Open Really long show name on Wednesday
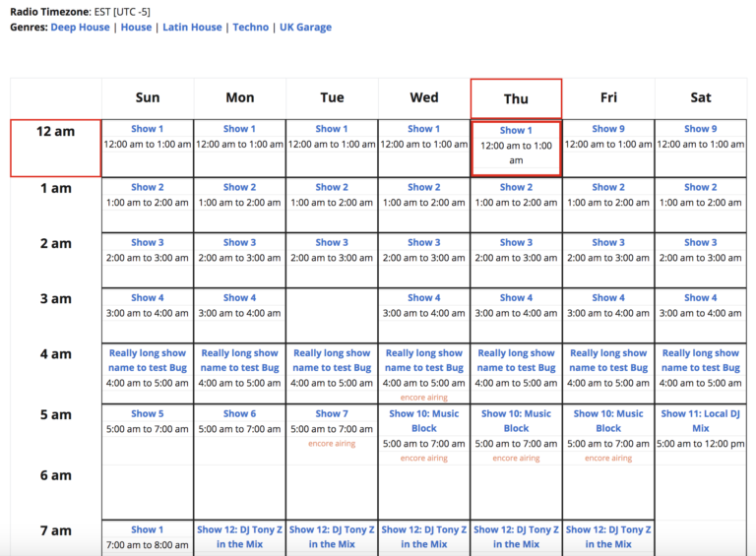756x556 pixels. pos(424,360)
